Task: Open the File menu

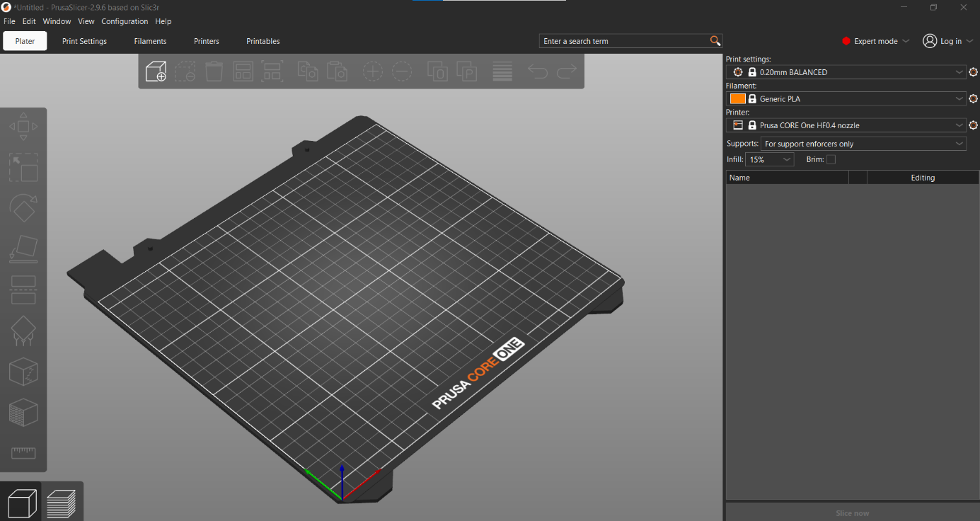Action: click(x=9, y=21)
